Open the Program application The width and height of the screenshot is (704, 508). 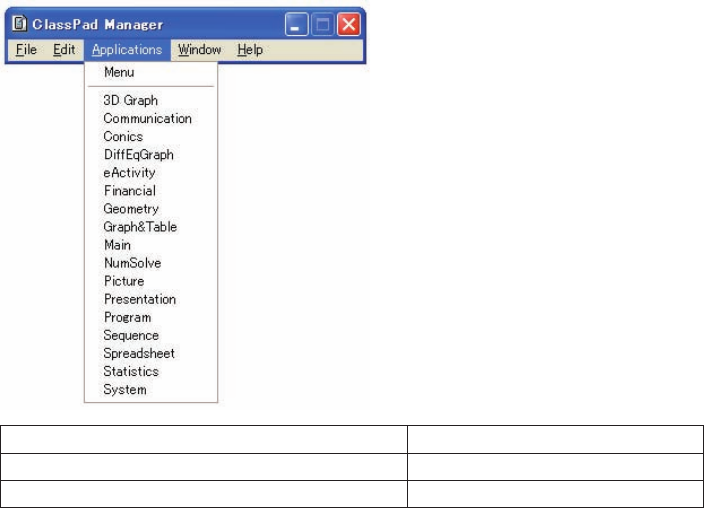coord(151,317)
